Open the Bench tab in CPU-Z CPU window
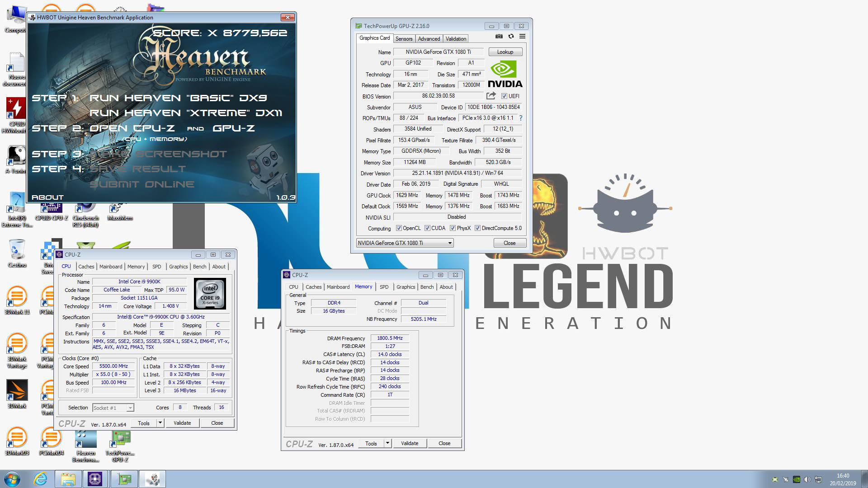The width and height of the screenshot is (868, 488). (199, 267)
